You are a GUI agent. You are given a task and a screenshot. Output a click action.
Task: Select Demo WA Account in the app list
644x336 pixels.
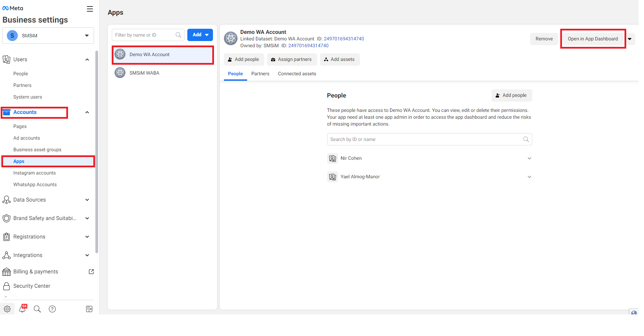[x=163, y=55]
